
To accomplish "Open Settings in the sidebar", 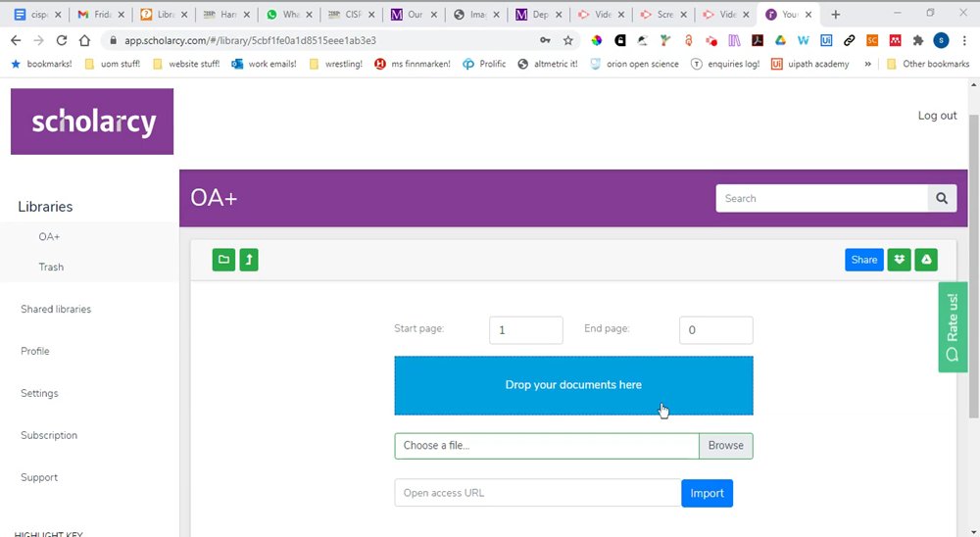I will [x=39, y=393].
